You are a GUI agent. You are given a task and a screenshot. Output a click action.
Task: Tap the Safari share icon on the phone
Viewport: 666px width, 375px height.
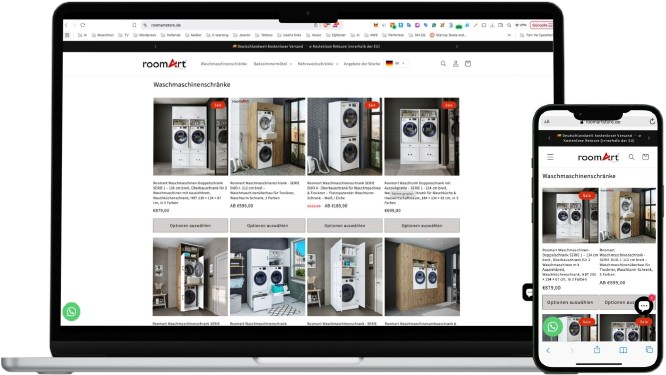(x=597, y=350)
